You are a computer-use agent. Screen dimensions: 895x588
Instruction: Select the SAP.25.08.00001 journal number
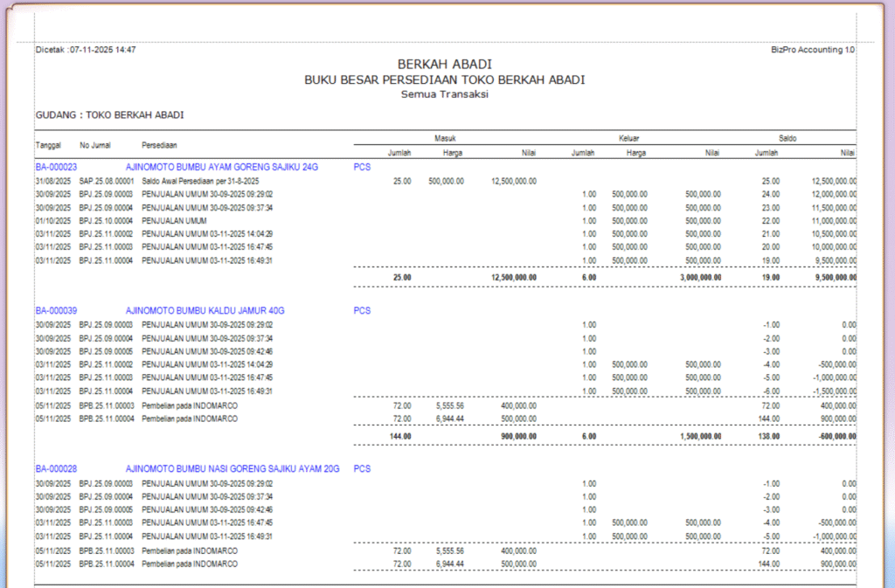(106, 181)
